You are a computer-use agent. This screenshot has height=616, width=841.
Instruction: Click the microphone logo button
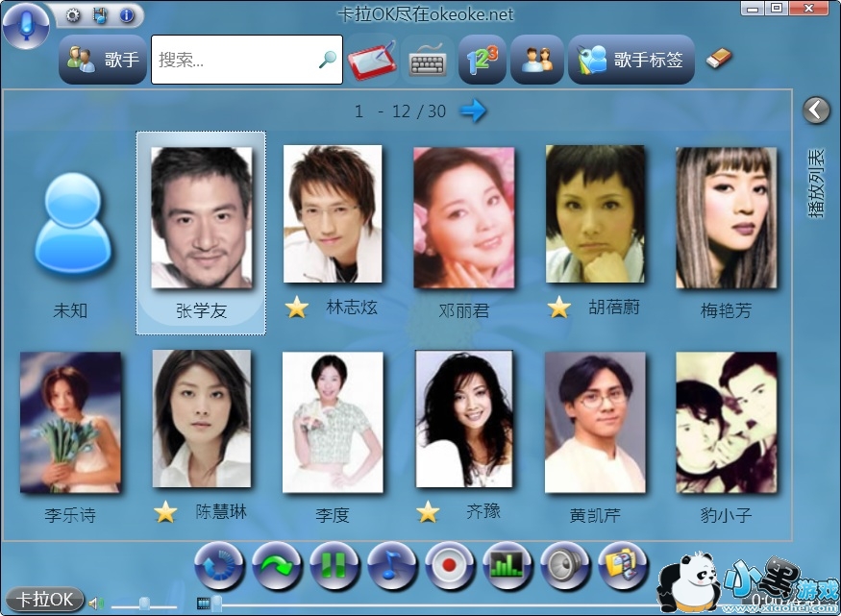click(25, 25)
